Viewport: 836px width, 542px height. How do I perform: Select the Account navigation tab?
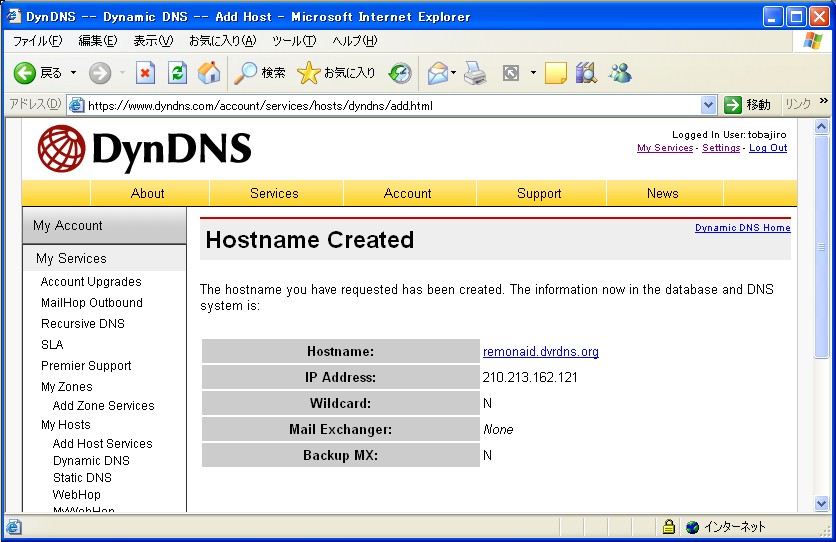pyautogui.click(x=408, y=193)
